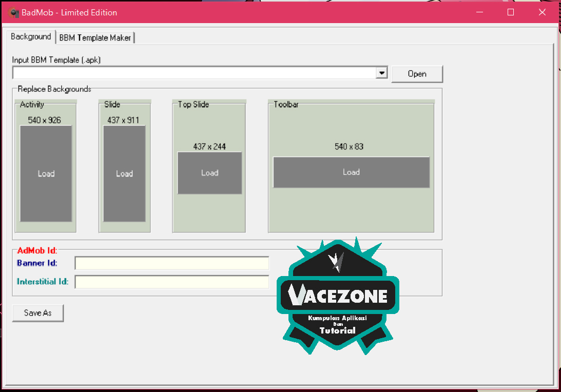Screen dimensions: 561x392
Task: Click the '540 x 926' size label
Action: point(44,120)
